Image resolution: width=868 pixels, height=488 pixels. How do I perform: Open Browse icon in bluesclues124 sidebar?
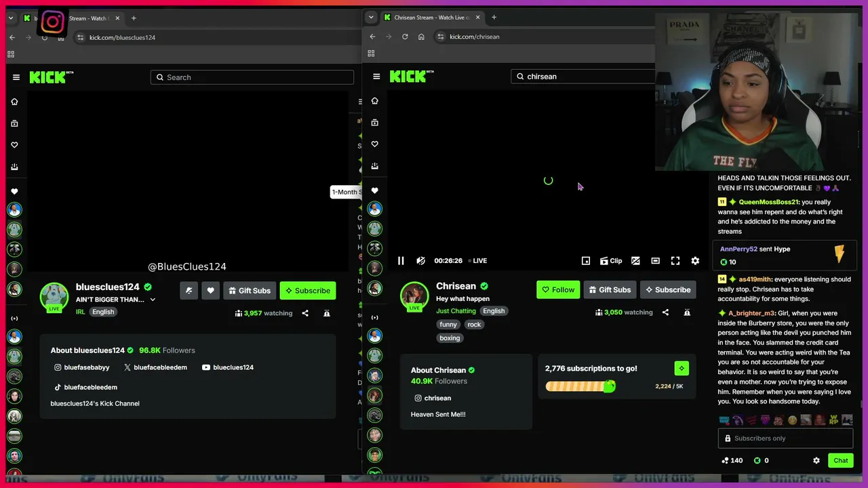tap(14, 123)
